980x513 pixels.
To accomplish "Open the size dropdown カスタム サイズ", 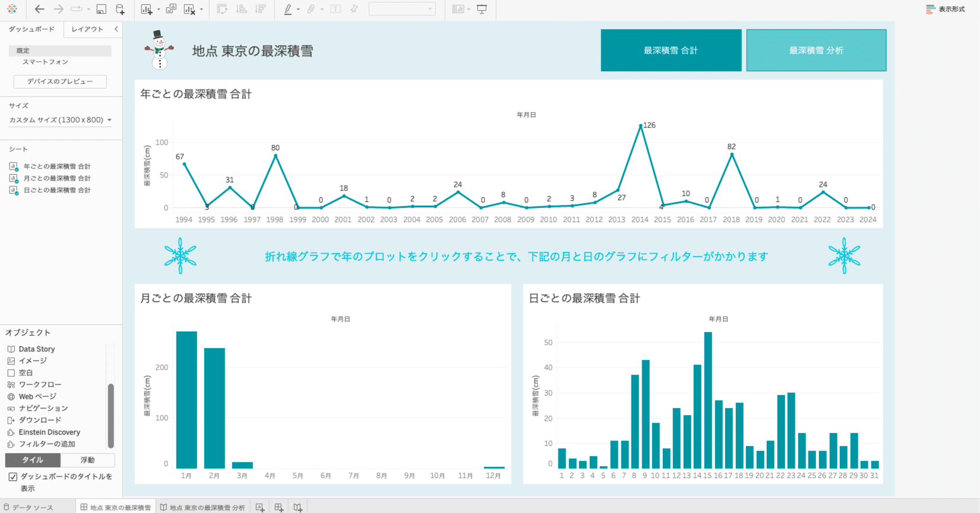I will (61, 120).
